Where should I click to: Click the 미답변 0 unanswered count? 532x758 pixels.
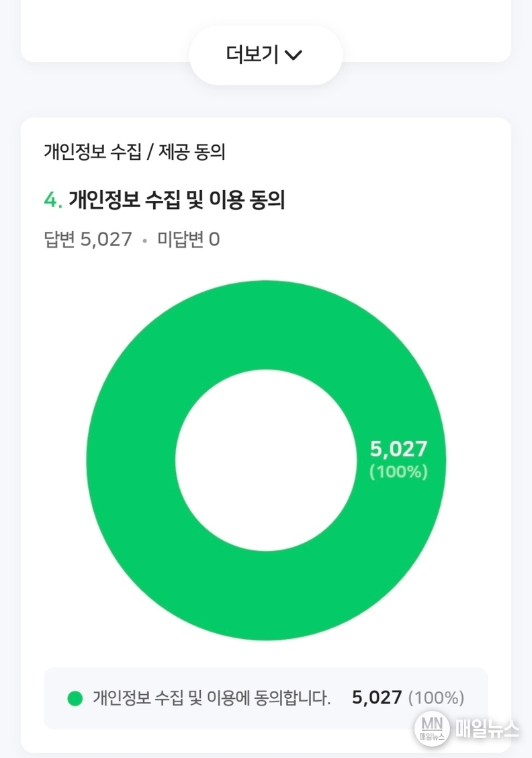[188, 239]
